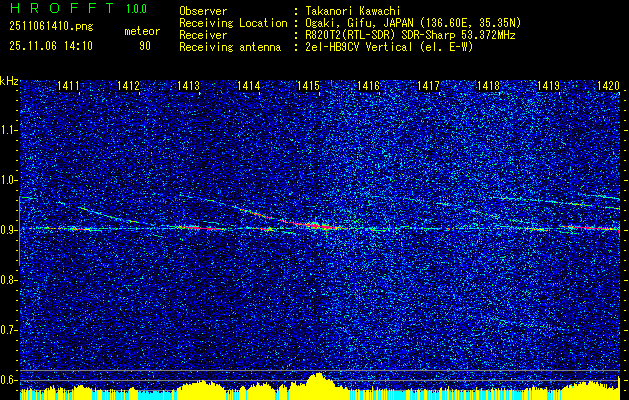The height and width of the screenshot is (400, 629).
Task: Click the meteor label
Action: click(x=142, y=31)
